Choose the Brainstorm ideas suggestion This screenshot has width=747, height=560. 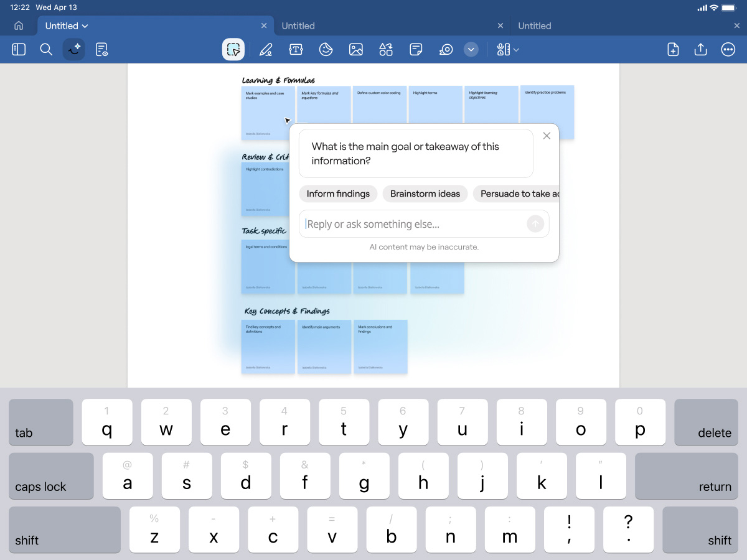pos(425,194)
